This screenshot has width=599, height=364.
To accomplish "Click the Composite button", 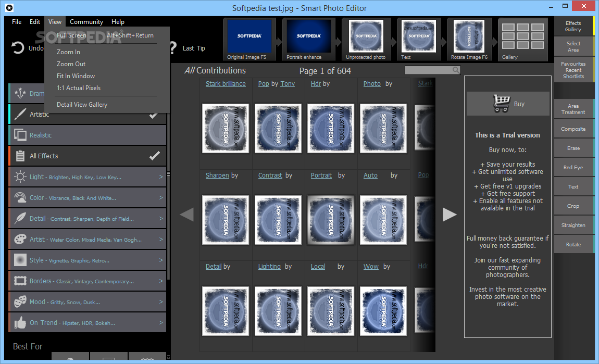I will pyautogui.click(x=573, y=129).
